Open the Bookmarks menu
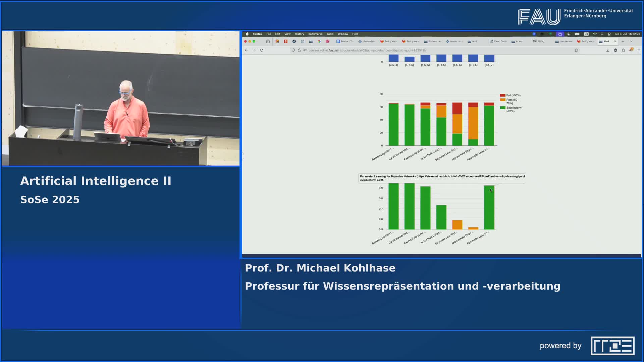The height and width of the screenshot is (362, 644). coord(315,34)
